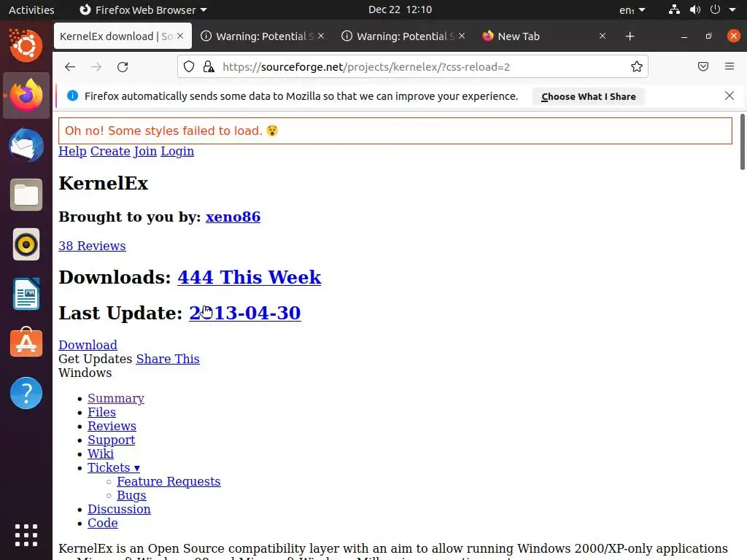The image size is (747, 560).
Task: Click Share This link
Action: click(x=168, y=359)
